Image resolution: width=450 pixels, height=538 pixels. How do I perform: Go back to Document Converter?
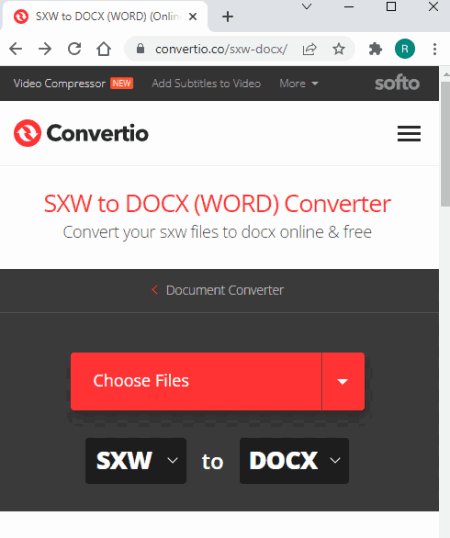pyautogui.click(x=218, y=290)
